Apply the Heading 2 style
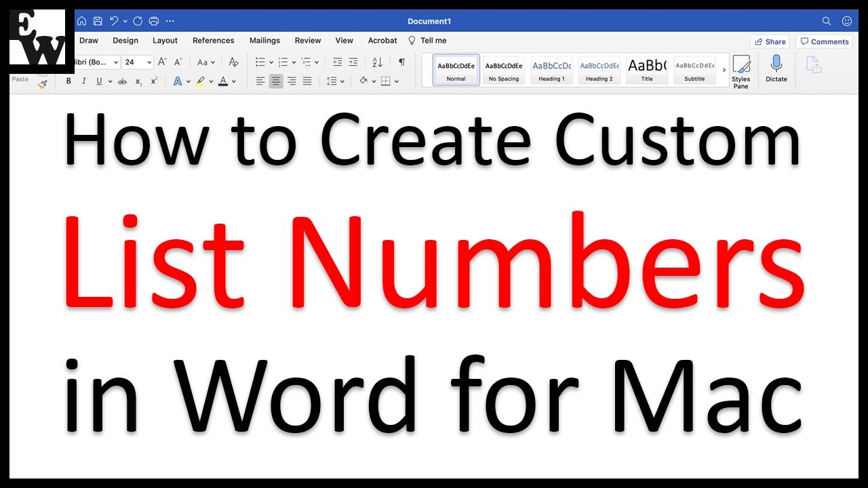868x488 pixels. click(599, 70)
